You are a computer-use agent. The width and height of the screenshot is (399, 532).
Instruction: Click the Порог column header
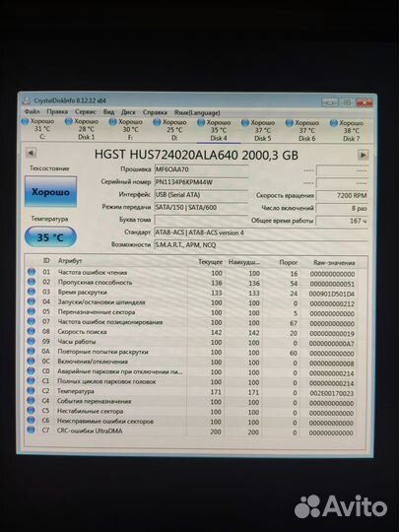click(x=289, y=262)
